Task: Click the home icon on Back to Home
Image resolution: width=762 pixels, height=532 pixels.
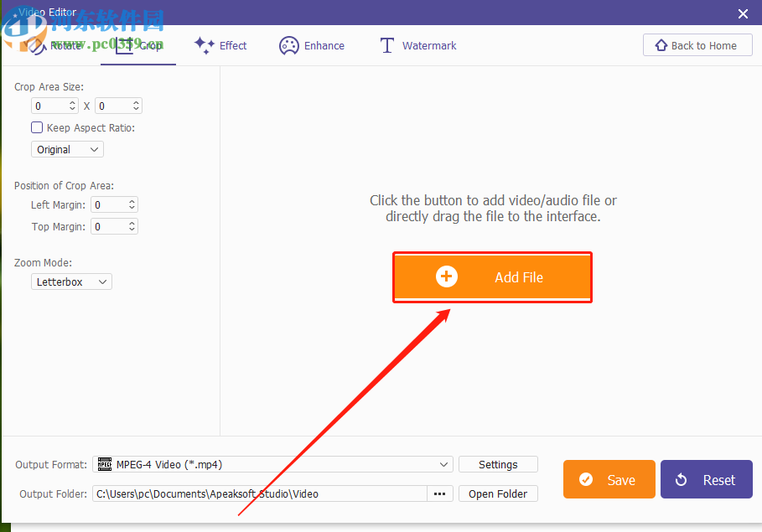Action: pos(661,45)
